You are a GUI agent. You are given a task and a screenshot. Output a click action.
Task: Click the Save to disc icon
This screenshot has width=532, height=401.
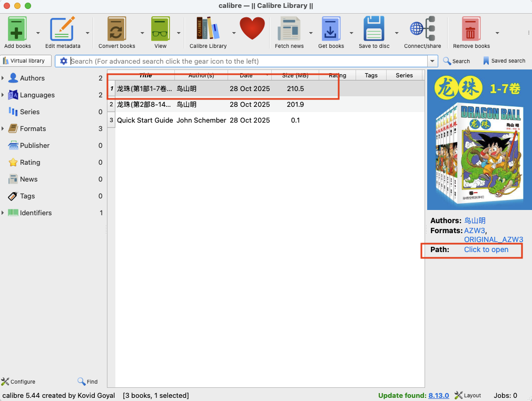(x=374, y=29)
